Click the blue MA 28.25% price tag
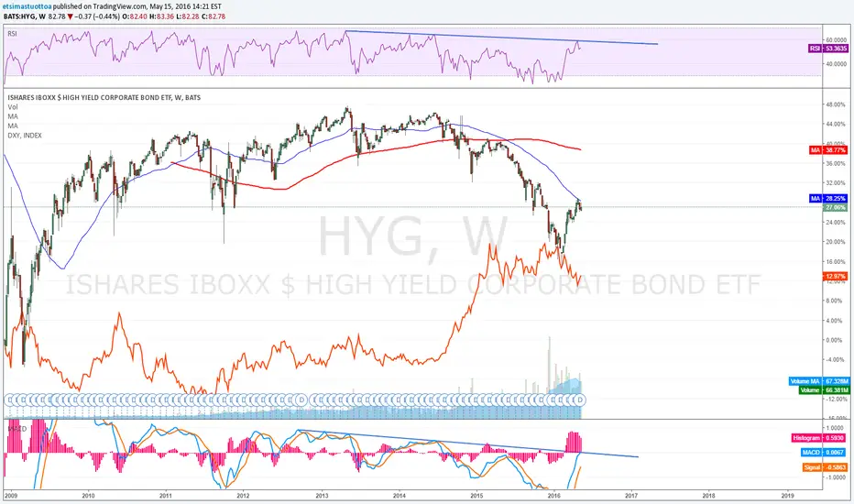Screen dimensions: 854x504 828,199
